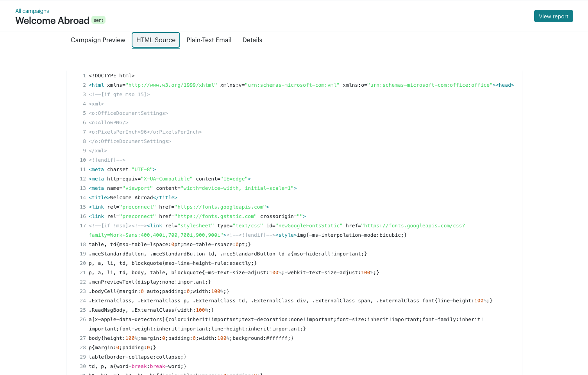The image size is (588, 375).
Task: Click the body background #ffffff rule line
Action: click(191, 338)
